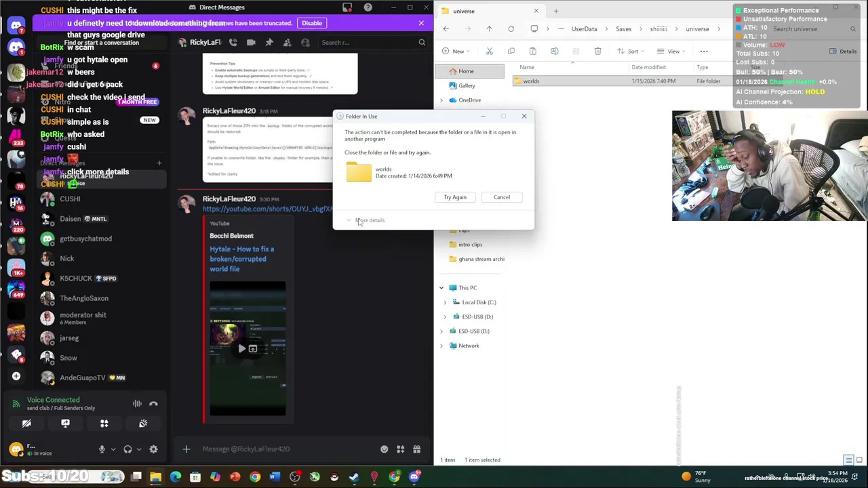868x488 pixels.
Task: Open Discord user settings gear
Action: tap(153, 449)
